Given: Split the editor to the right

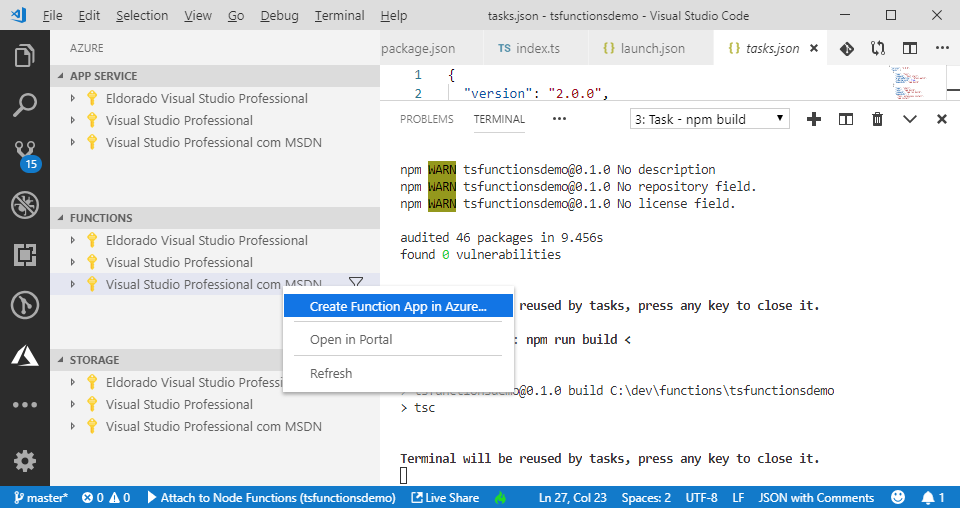Looking at the screenshot, I should [x=910, y=48].
